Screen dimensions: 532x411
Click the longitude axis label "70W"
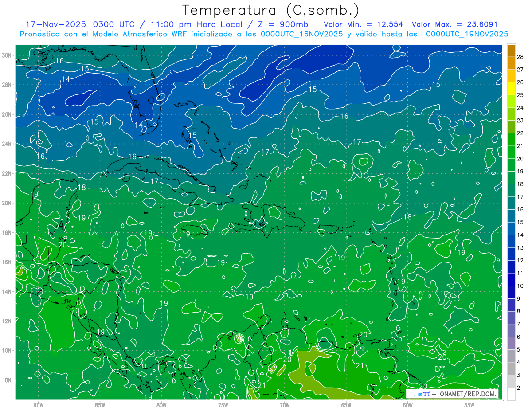pos(285,405)
